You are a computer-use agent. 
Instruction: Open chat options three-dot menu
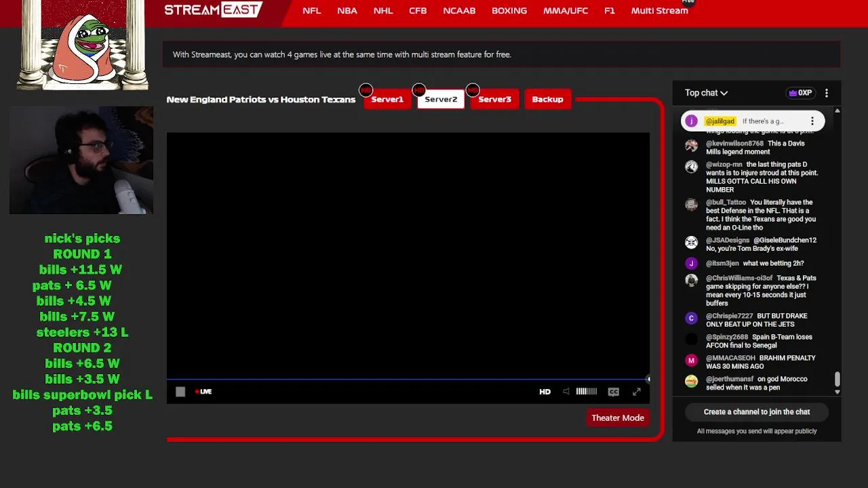[x=826, y=93]
